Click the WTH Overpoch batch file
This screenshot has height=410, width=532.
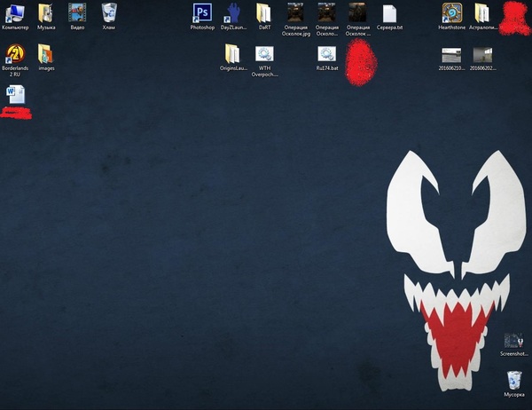264,53
